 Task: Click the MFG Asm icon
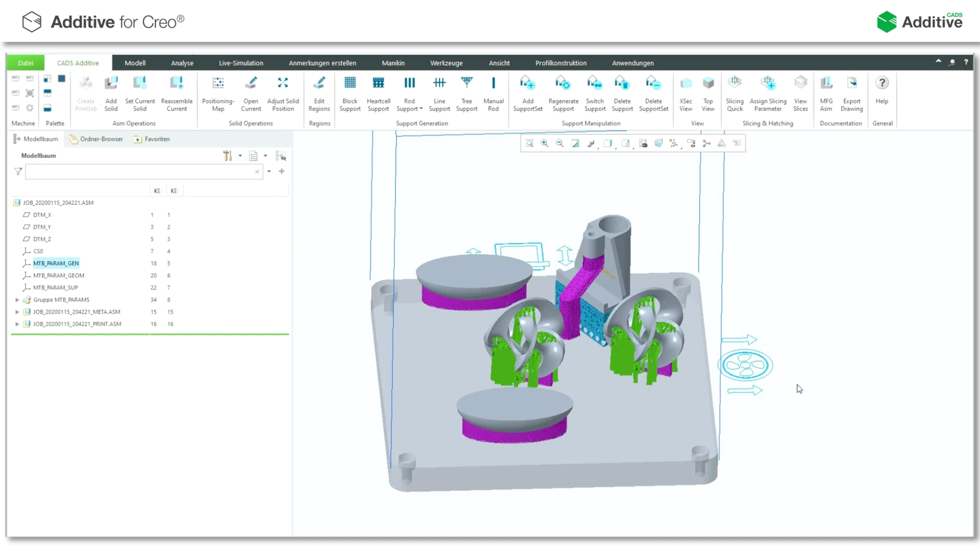point(826,94)
